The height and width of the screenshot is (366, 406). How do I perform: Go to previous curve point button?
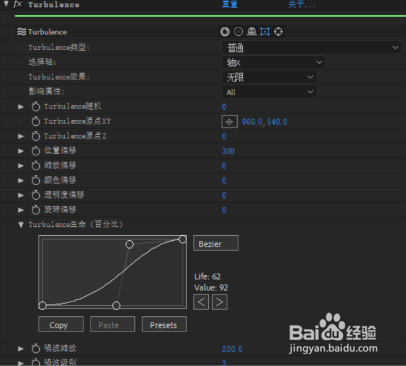point(201,302)
